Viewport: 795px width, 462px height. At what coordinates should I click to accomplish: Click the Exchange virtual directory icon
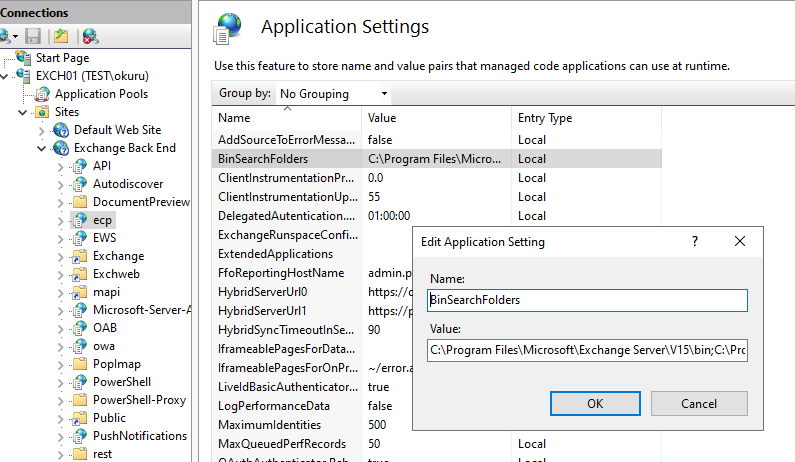(80, 256)
